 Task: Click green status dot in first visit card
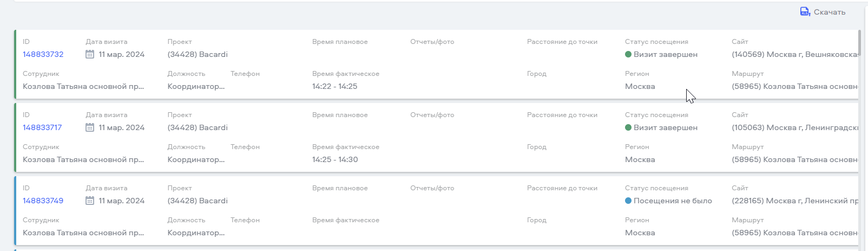click(x=628, y=54)
